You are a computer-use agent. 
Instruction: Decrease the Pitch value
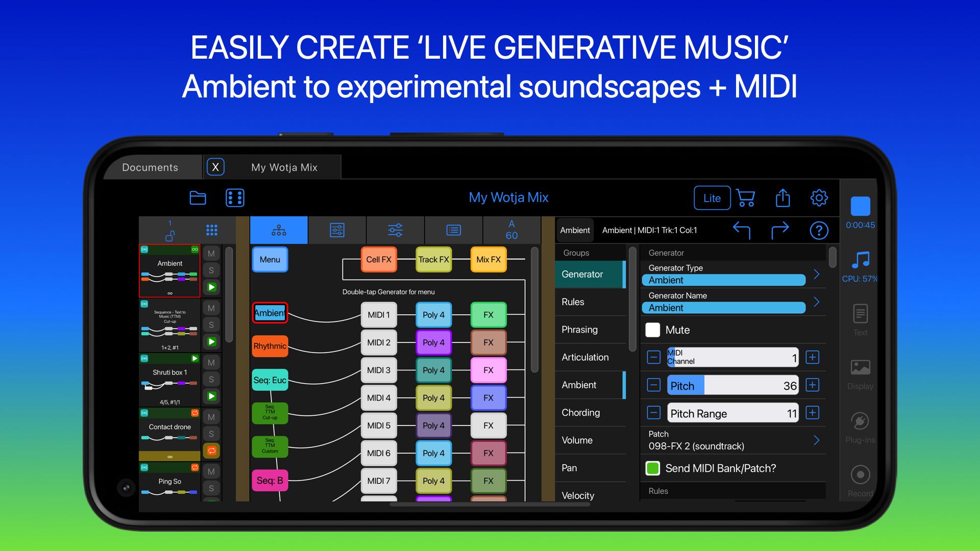click(653, 385)
